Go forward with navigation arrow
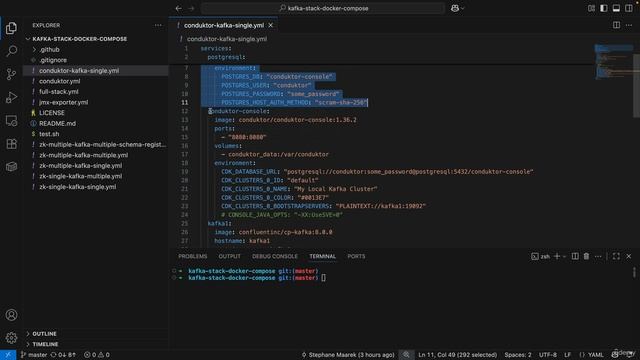640x360 pixels. coord(191,8)
